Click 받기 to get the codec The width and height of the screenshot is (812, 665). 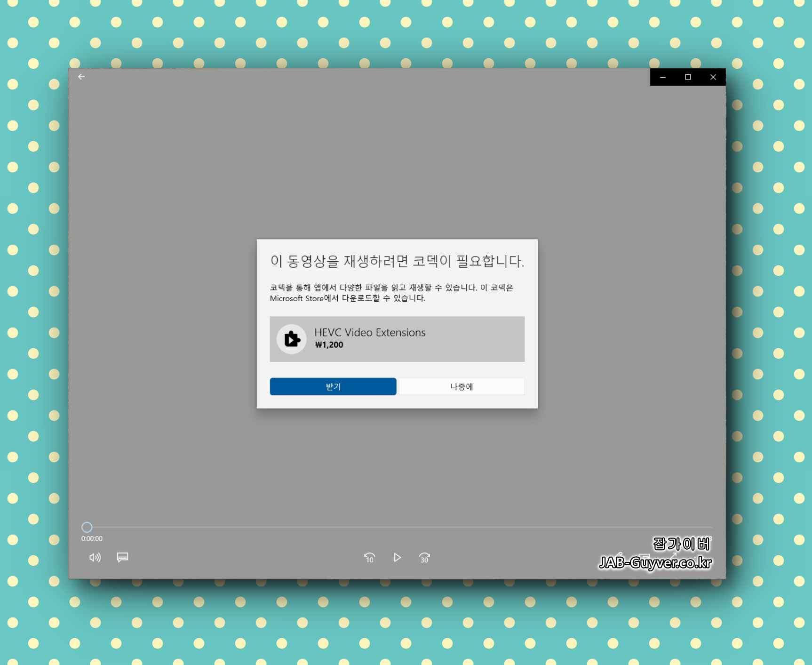333,386
